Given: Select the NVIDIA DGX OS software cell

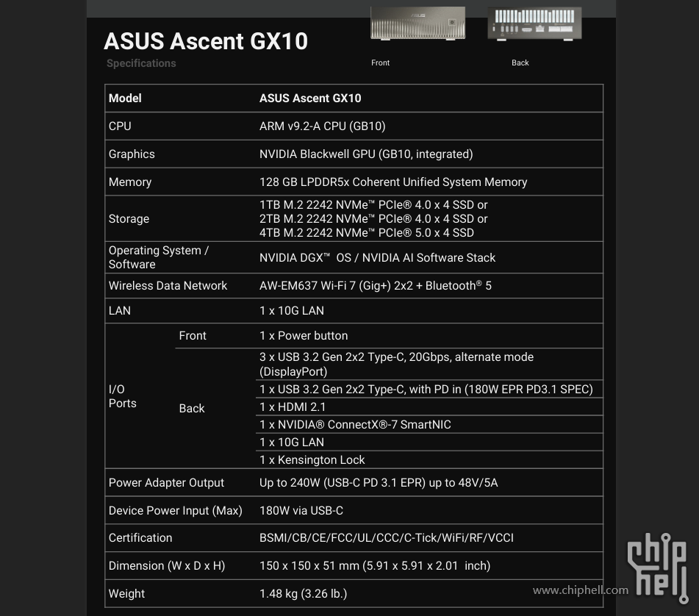Looking at the screenshot, I should pyautogui.click(x=377, y=257).
